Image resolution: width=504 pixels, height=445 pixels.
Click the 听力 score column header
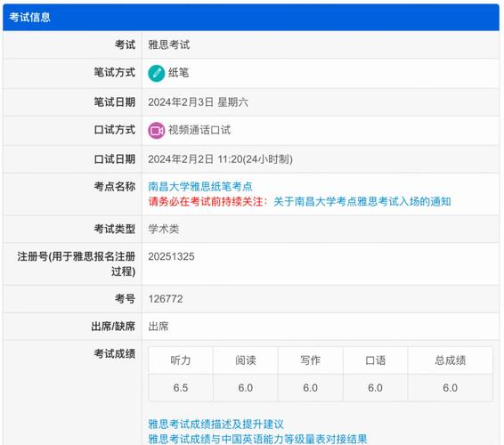(181, 360)
